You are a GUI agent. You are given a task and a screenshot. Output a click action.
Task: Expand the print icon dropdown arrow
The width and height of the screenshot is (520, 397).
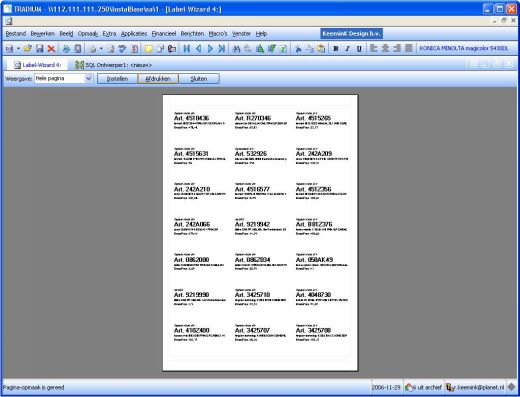[x=101, y=49]
